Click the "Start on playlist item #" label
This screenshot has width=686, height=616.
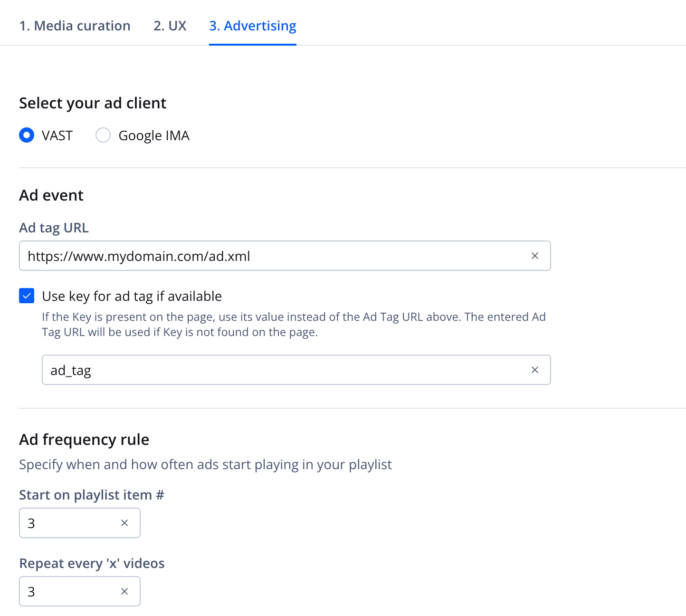tap(91, 495)
